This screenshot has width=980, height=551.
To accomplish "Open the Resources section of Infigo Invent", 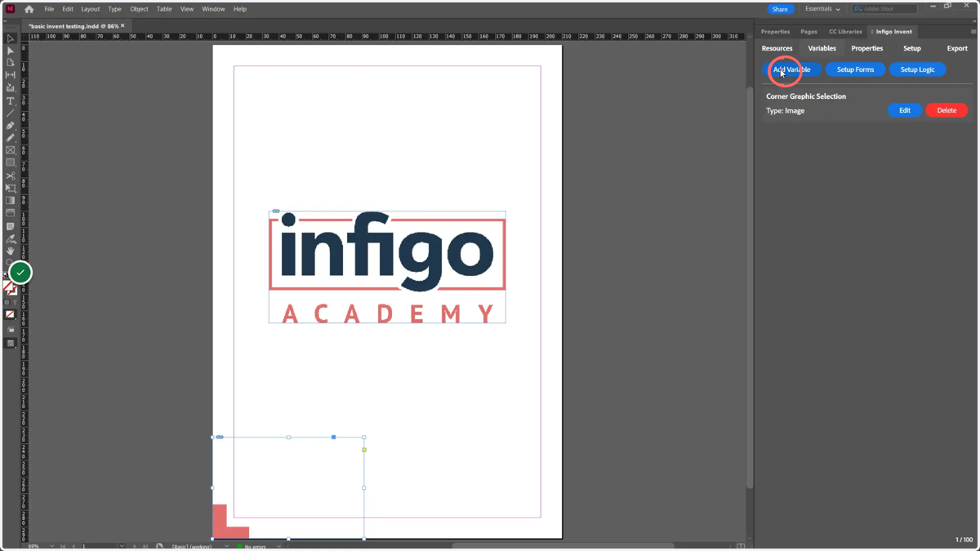I will 777,48.
